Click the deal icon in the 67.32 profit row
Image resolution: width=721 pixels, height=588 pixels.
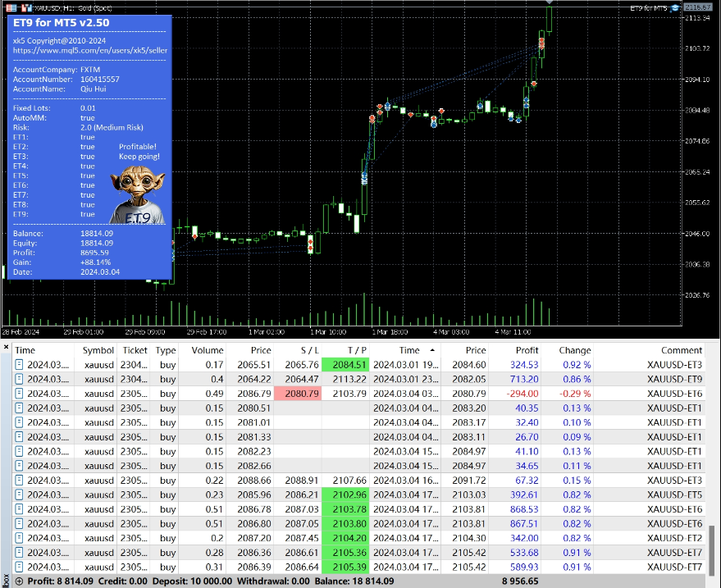[20, 481]
